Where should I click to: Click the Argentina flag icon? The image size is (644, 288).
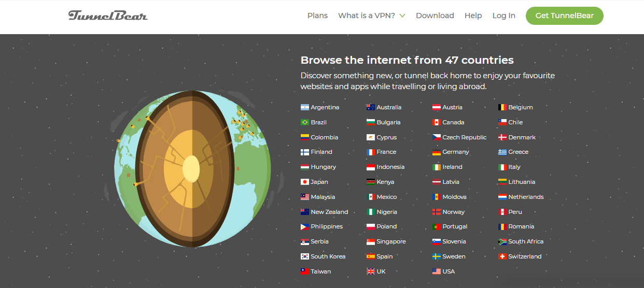pos(305,108)
